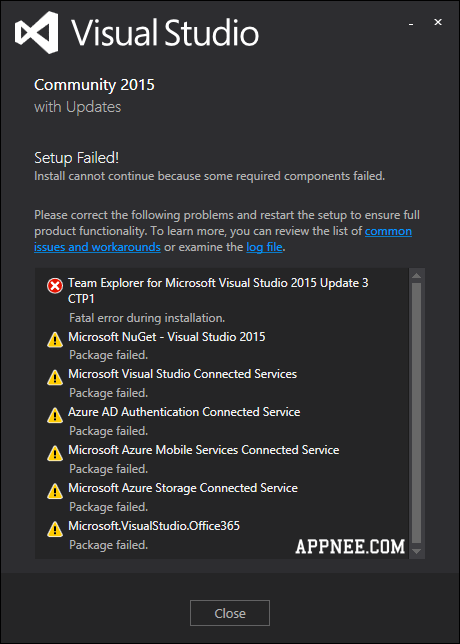Close the setup window with the X
Viewport: 460px width, 644px height.
438,23
